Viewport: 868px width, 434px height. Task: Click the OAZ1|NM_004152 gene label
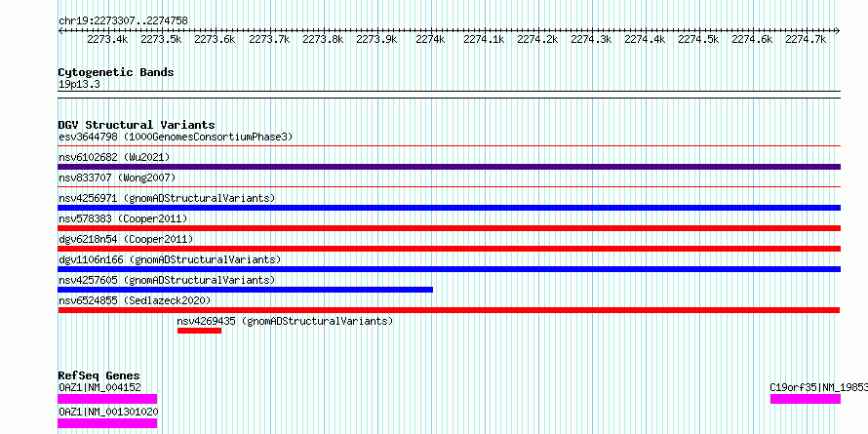click(x=99, y=387)
